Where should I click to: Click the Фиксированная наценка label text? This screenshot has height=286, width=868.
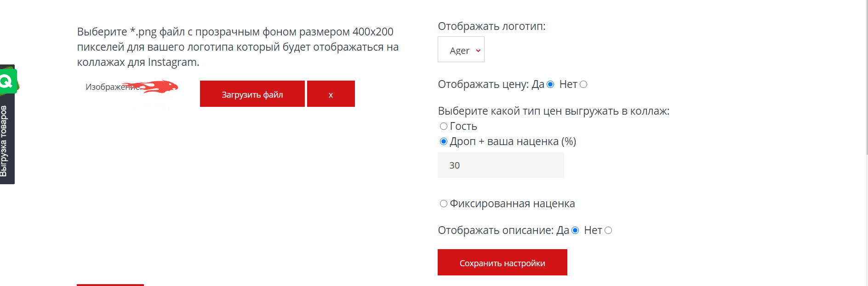point(512,204)
